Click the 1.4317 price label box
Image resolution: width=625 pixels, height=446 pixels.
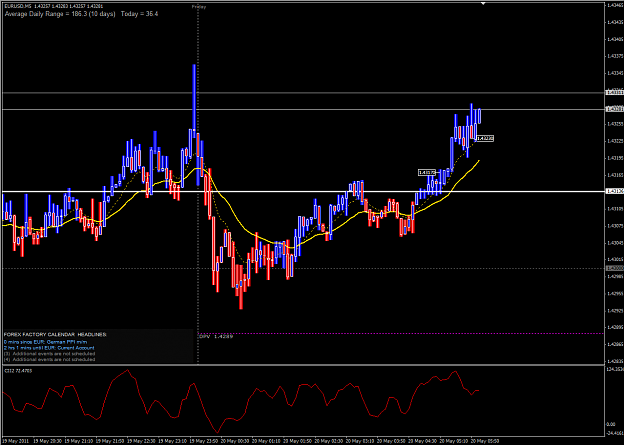point(427,172)
